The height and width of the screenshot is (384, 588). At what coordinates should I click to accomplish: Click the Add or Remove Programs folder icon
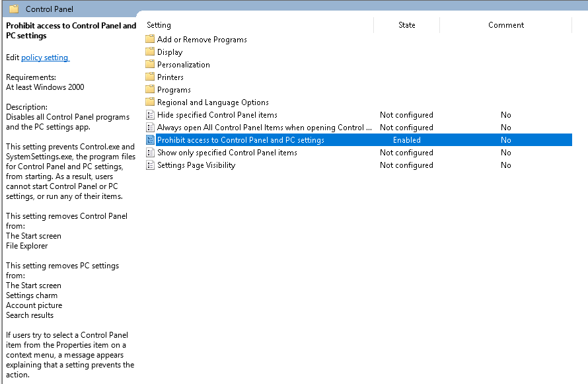click(x=150, y=40)
